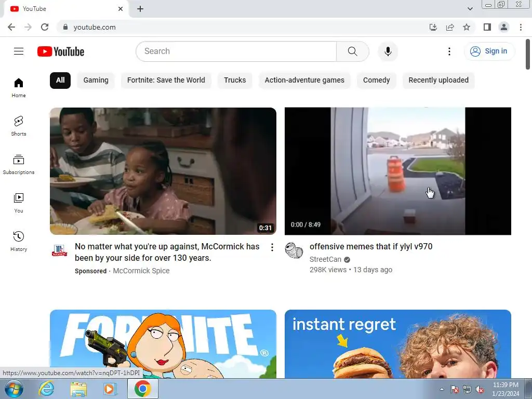The height and width of the screenshot is (399, 532).
Task: Select the All filter chip
Action: coord(60,81)
